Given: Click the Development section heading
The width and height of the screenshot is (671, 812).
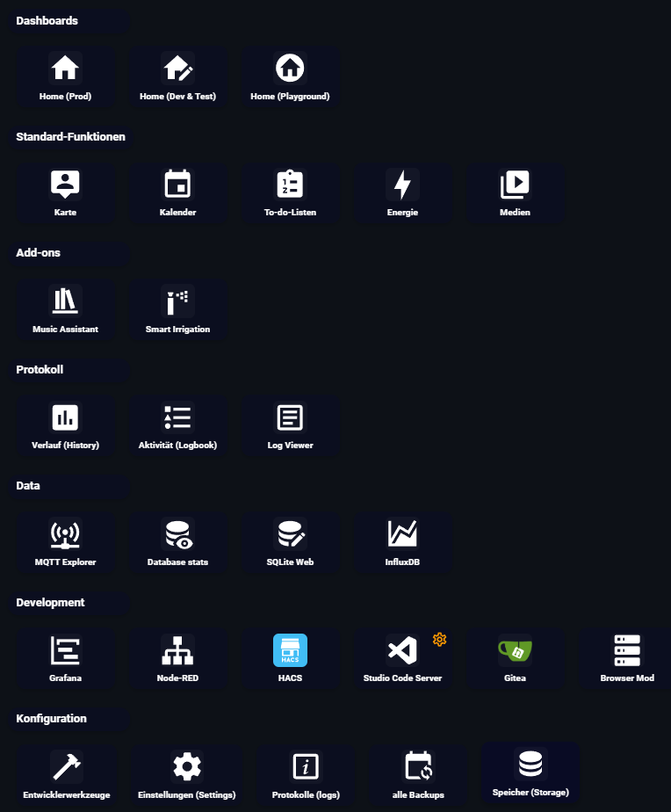Looking at the screenshot, I should click(x=50, y=602).
